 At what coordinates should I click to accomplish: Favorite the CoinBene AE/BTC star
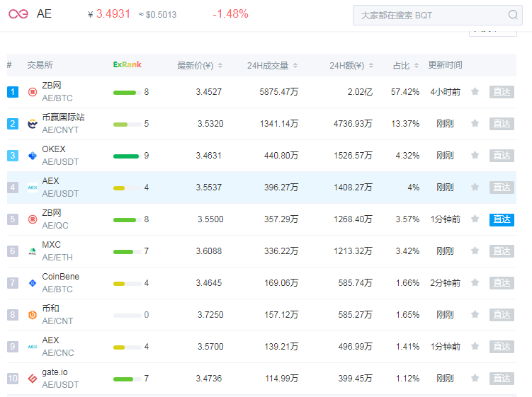point(475,283)
